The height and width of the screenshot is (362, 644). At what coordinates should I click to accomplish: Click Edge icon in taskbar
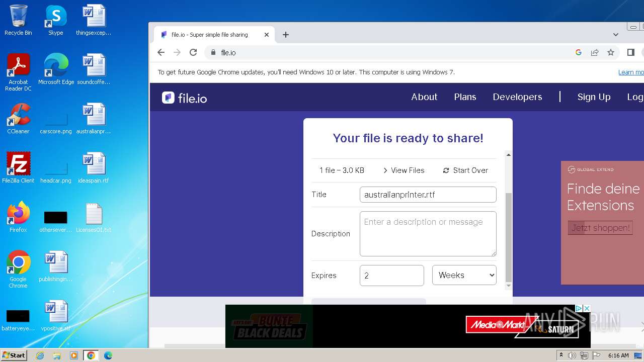(108, 355)
